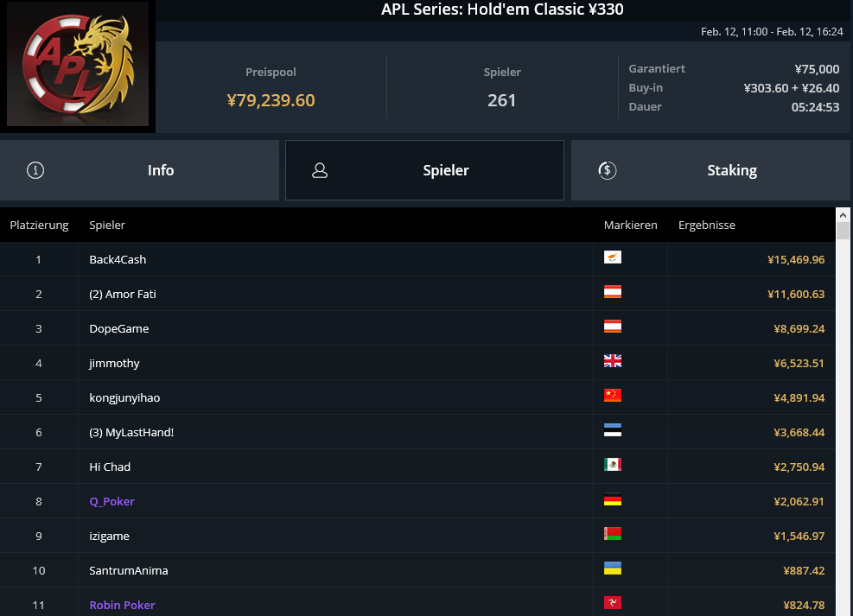
Task: Click Germany flag for Q_Poker
Action: tap(613, 499)
